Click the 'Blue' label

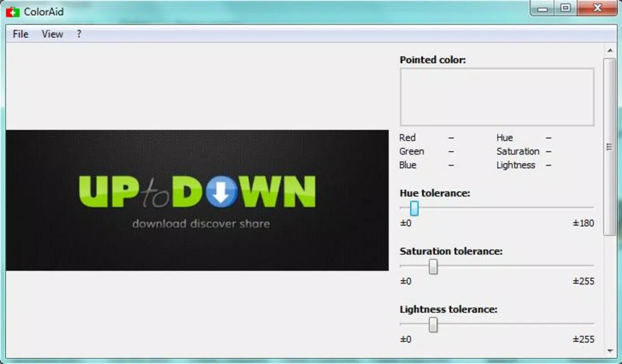(408, 165)
